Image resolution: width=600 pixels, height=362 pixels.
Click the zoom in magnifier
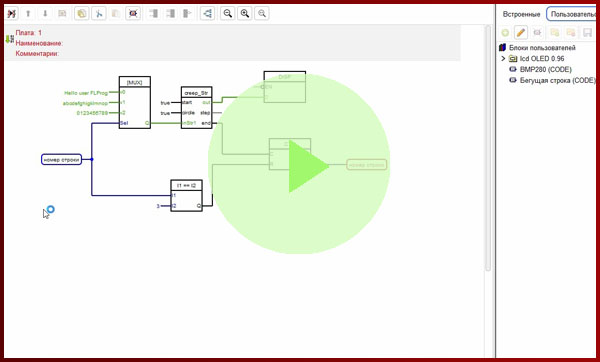pos(245,14)
